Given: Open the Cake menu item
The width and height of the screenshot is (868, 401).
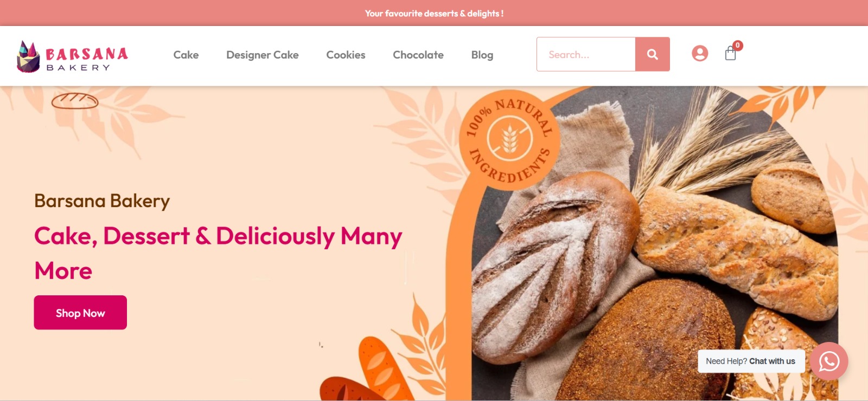Looking at the screenshot, I should click(186, 55).
